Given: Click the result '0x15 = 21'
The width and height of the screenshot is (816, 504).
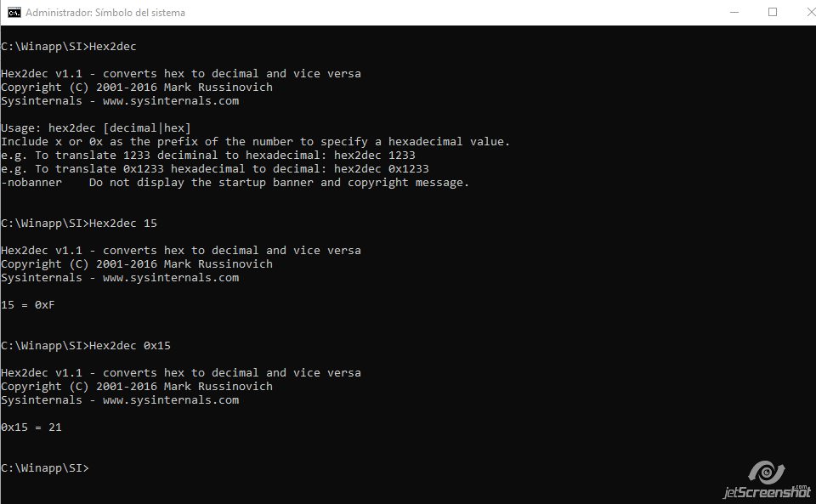Looking at the screenshot, I should [x=31, y=427].
